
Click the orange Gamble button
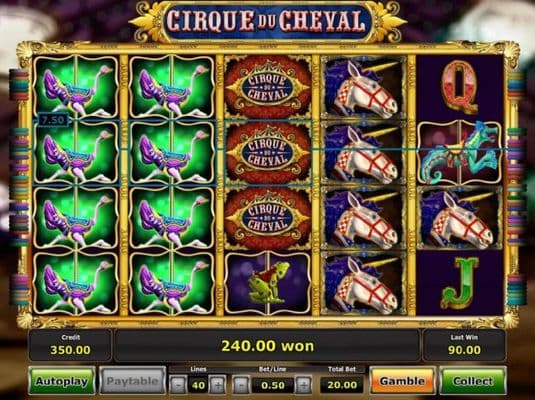[402, 381]
